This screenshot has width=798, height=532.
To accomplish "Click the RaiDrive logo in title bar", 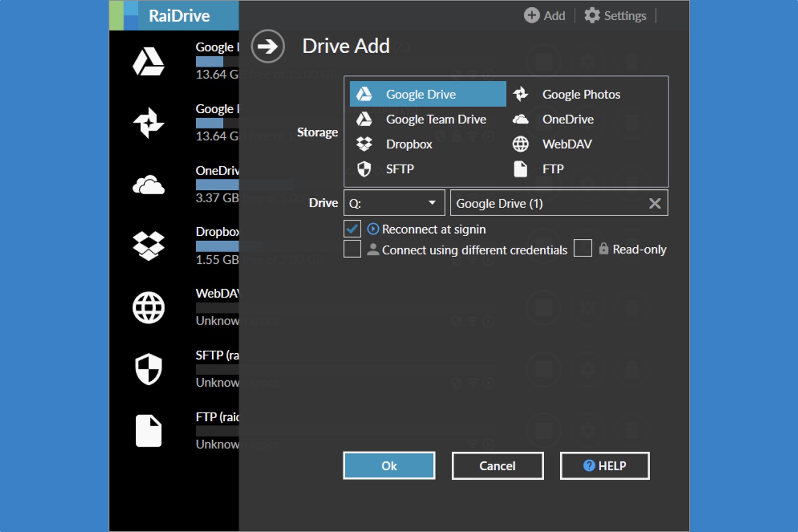I will click(x=124, y=15).
